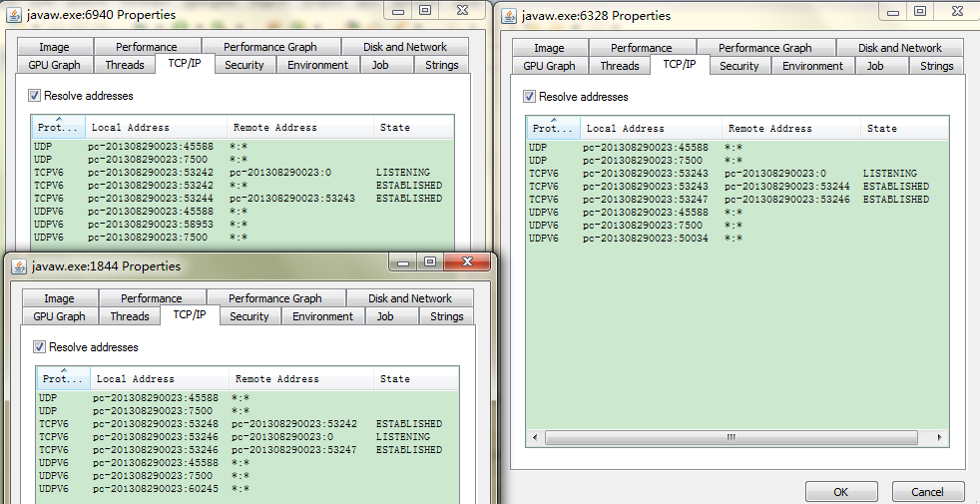Image resolution: width=980 pixels, height=504 pixels.
Task: Sort by State column in javaw.exe:6328
Action: (x=904, y=128)
